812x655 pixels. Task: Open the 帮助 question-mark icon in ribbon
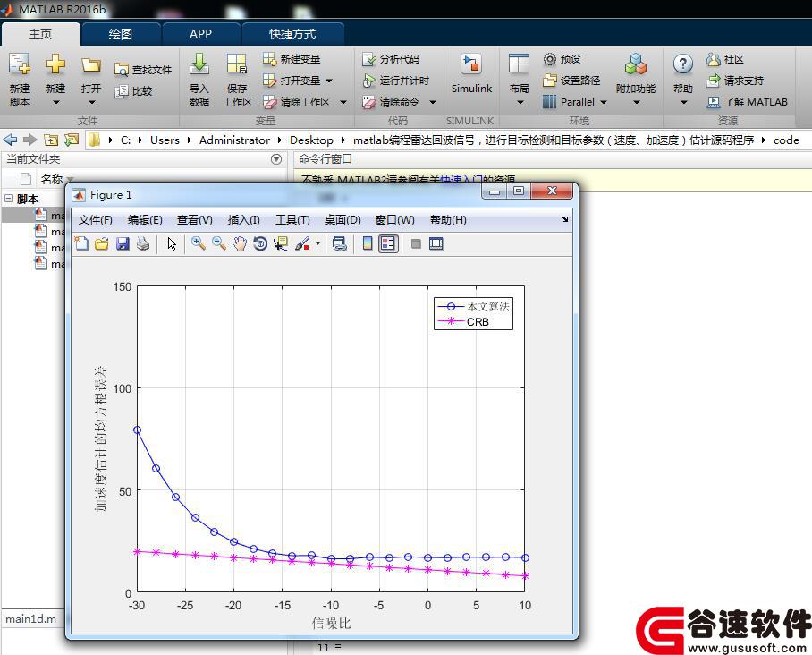coord(683,64)
